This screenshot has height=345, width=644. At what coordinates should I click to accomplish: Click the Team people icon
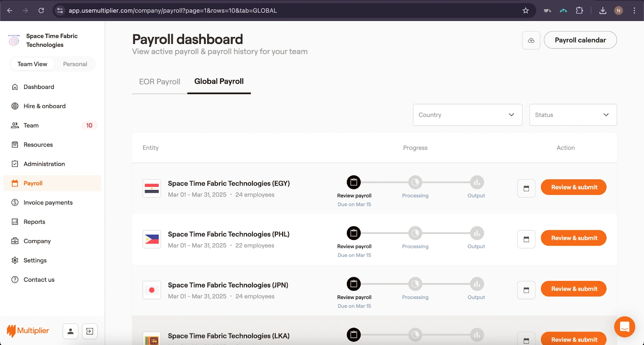tap(15, 126)
